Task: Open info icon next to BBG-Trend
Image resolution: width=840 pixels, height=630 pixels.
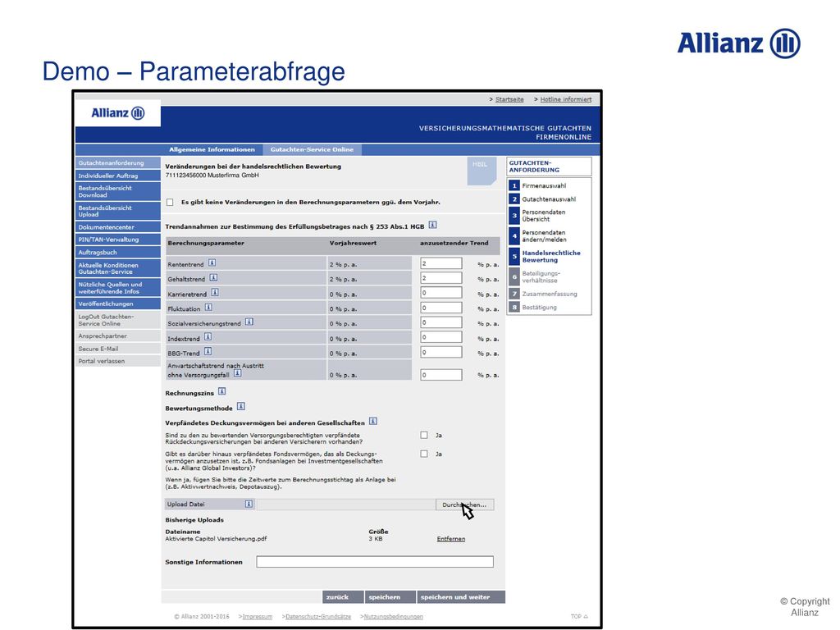Action: point(208,351)
